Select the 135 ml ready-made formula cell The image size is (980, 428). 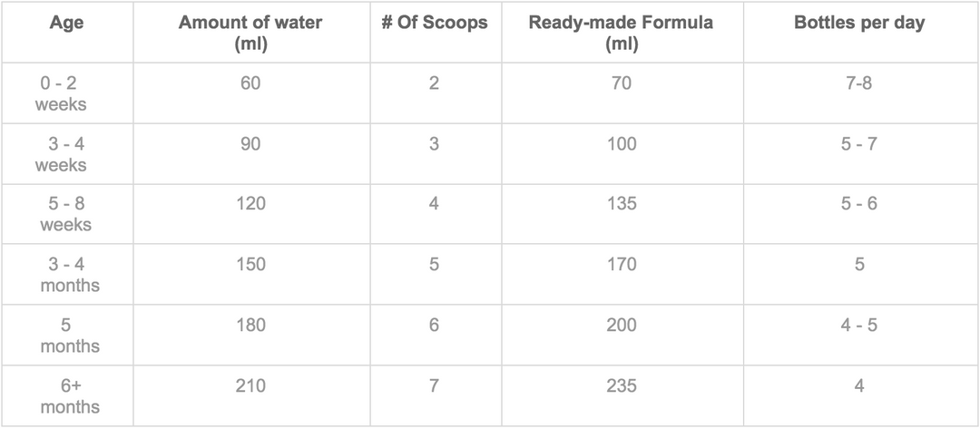coord(622,204)
